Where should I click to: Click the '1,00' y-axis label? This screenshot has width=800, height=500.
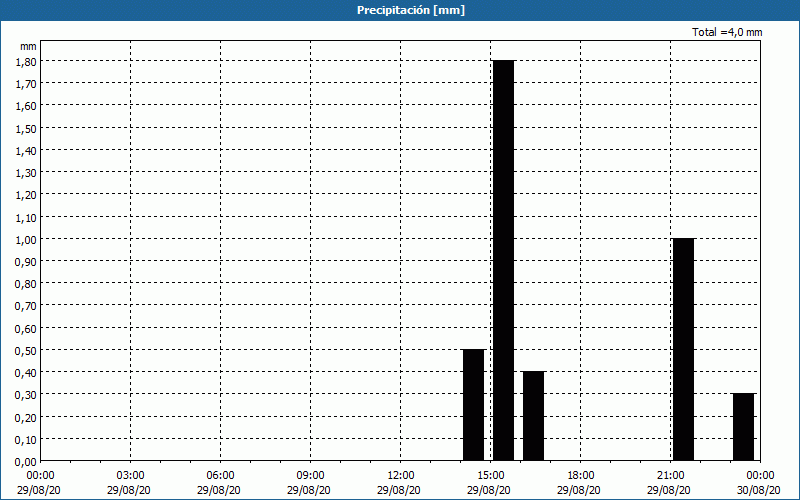tap(26, 239)
